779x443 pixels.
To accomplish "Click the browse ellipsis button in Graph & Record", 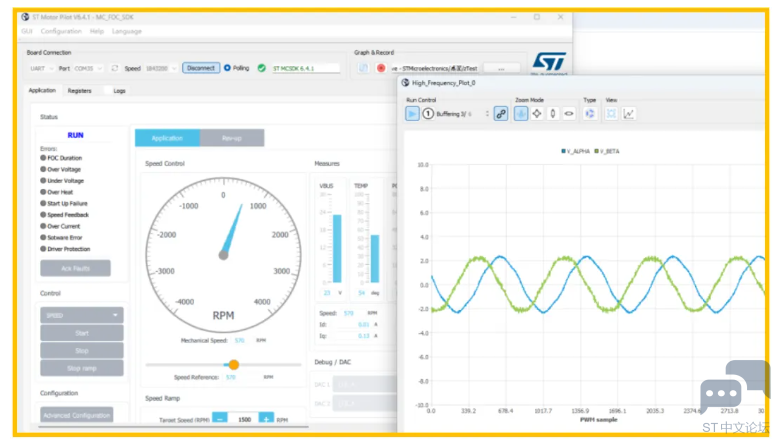I will point(501,68).
